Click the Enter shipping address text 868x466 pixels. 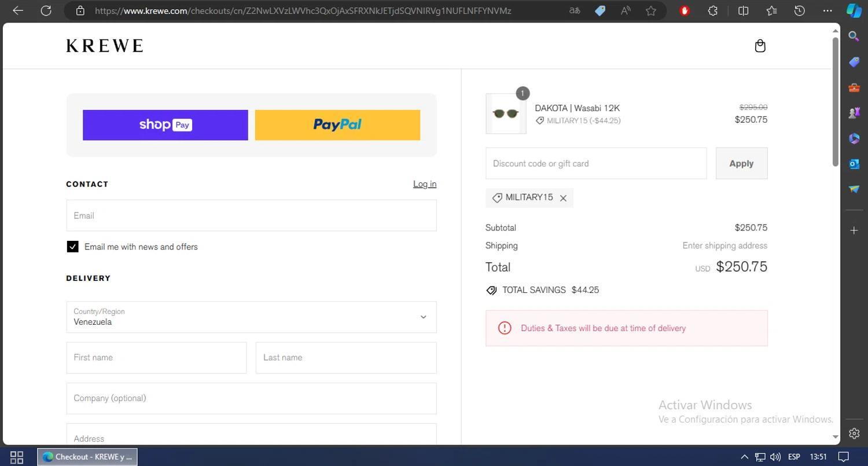click(724, 245)
